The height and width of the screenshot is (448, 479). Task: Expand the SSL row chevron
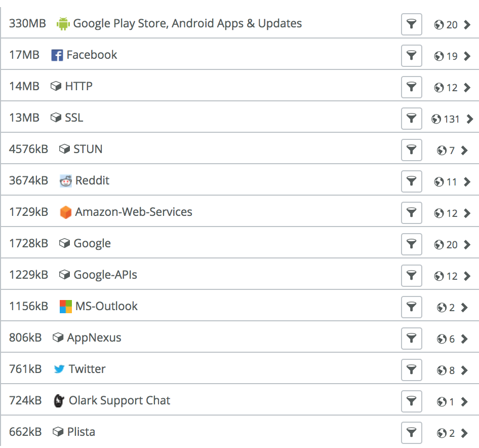click(x=469, y=119)
